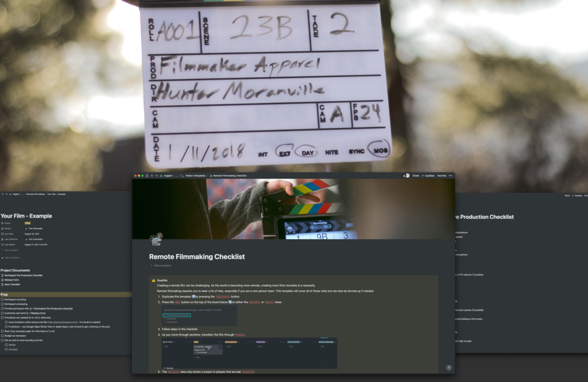Check the Zencastr checkbox
Image resolution: width=588 pixels, height=382 pixels.
(6, 349)
